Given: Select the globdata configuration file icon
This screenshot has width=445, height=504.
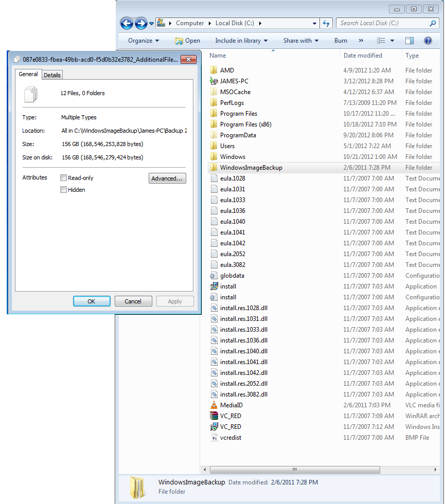Looking at the screenshot, I should 214,276.
